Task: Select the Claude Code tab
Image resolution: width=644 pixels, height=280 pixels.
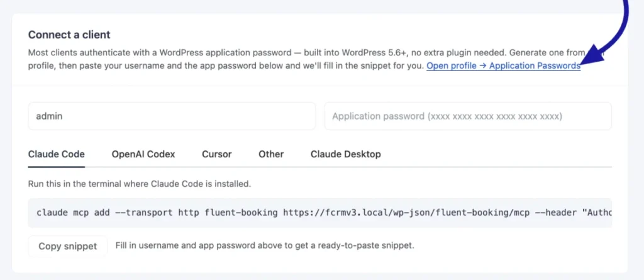Action: (56, 154)
